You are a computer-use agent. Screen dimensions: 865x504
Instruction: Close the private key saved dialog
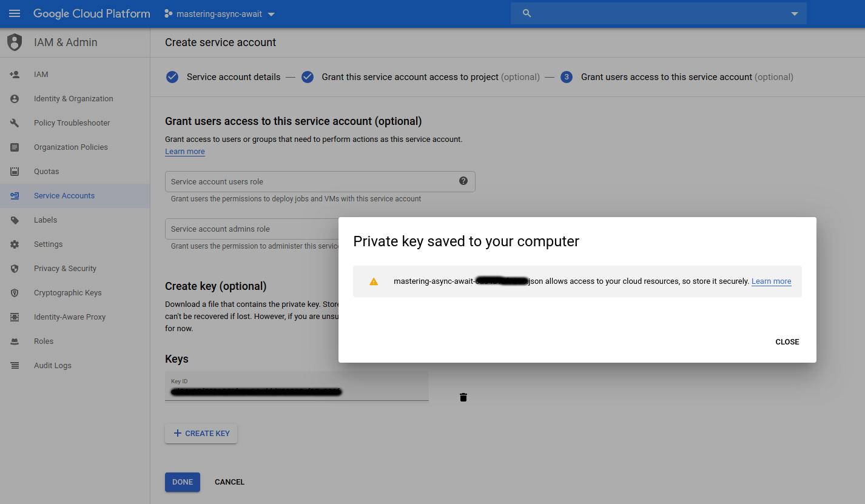(787, 342)
